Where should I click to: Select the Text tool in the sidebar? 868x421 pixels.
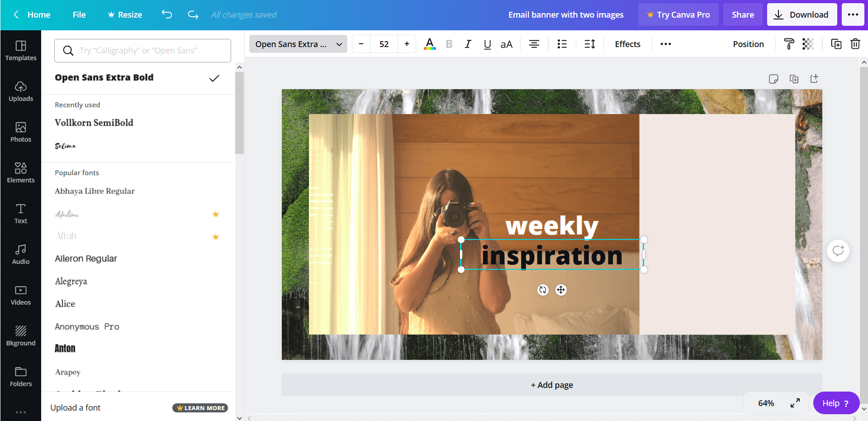20,213
